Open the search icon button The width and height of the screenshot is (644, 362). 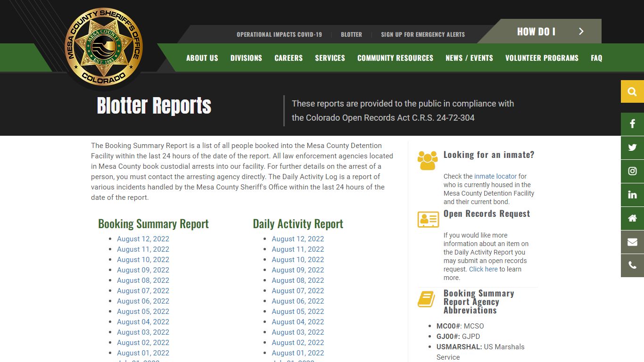(x=632, y=91)
